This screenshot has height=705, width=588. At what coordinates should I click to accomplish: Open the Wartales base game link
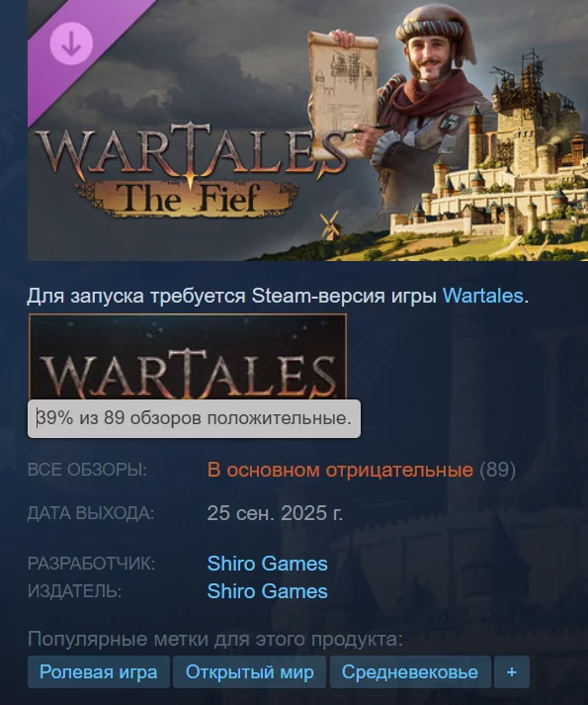tap(483, 296)
